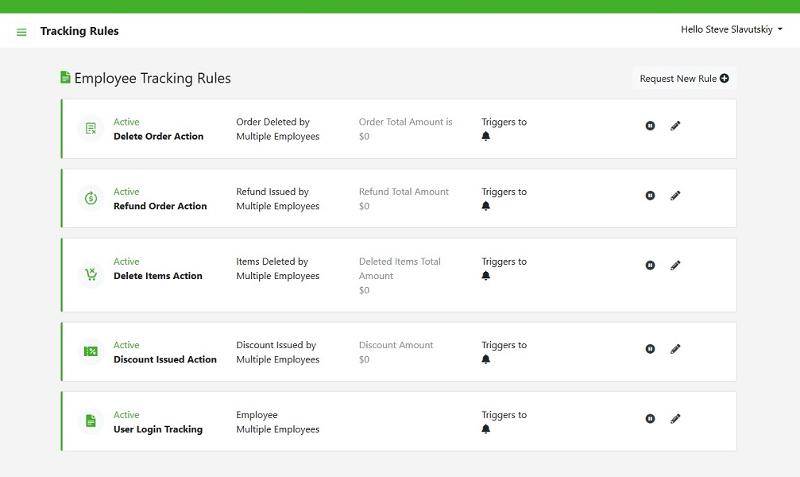Click Deleted Items Total Amount text
This screenshot has width=800, height=477.
coord(399,269)
